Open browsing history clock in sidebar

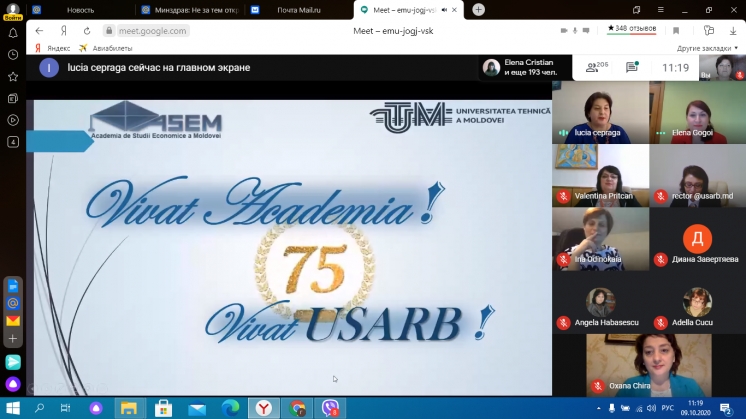coord(13,55)
